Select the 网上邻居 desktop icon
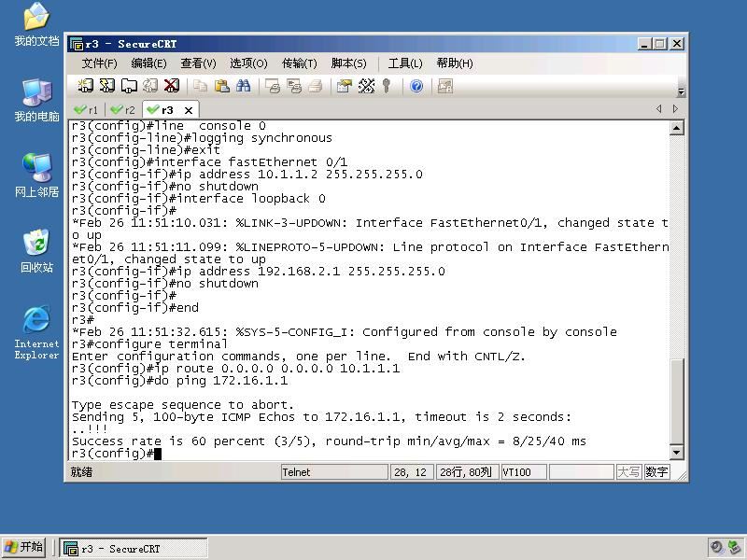This screenshot has width=747, height=560. tap(36, 175)
